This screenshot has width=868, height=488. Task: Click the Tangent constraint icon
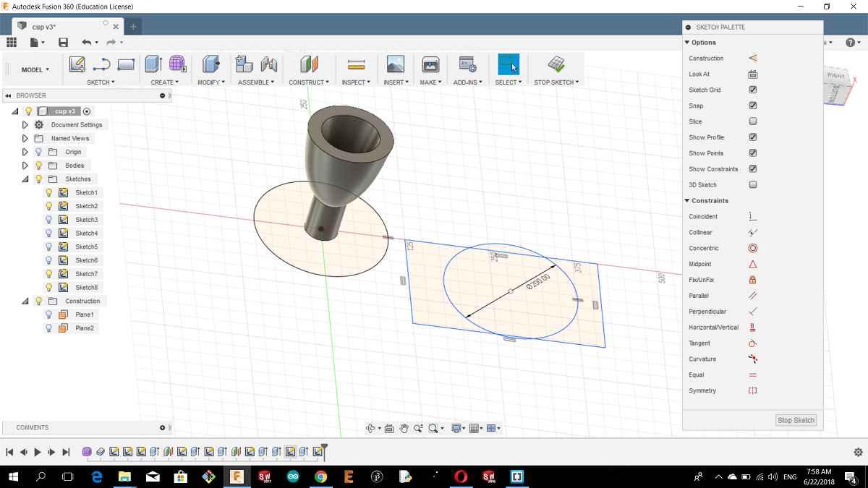[752, 343]
